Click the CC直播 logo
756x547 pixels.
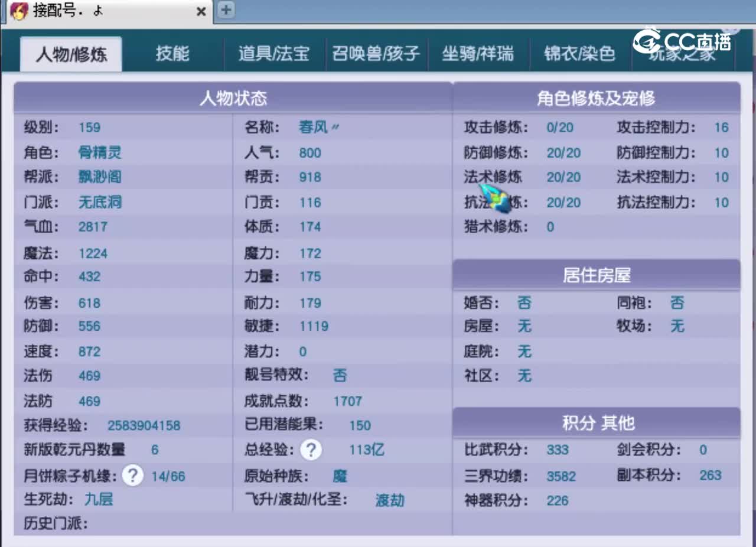[683, 41]
